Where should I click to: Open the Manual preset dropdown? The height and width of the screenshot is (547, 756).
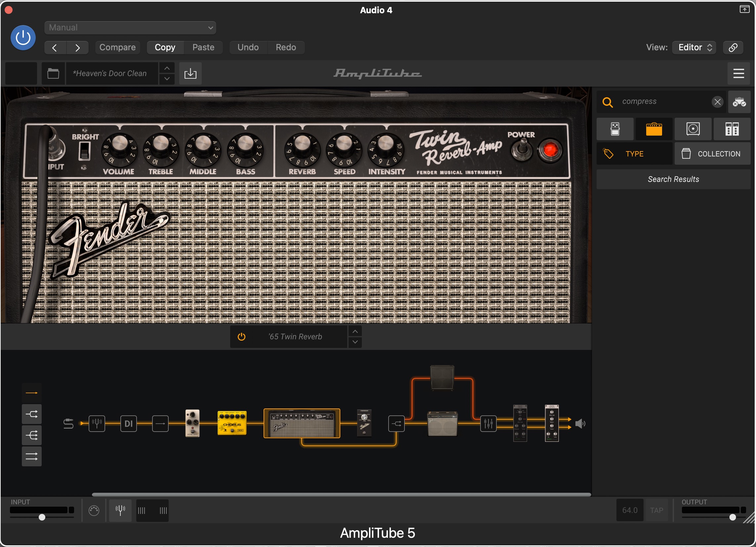click(x=130, y=28)
